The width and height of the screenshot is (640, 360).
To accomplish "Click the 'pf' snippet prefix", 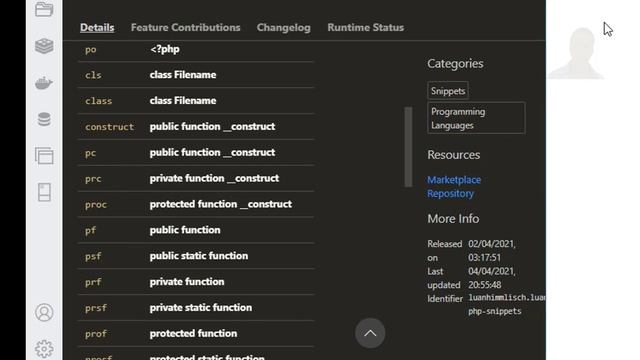I will (x=91, y=231).
